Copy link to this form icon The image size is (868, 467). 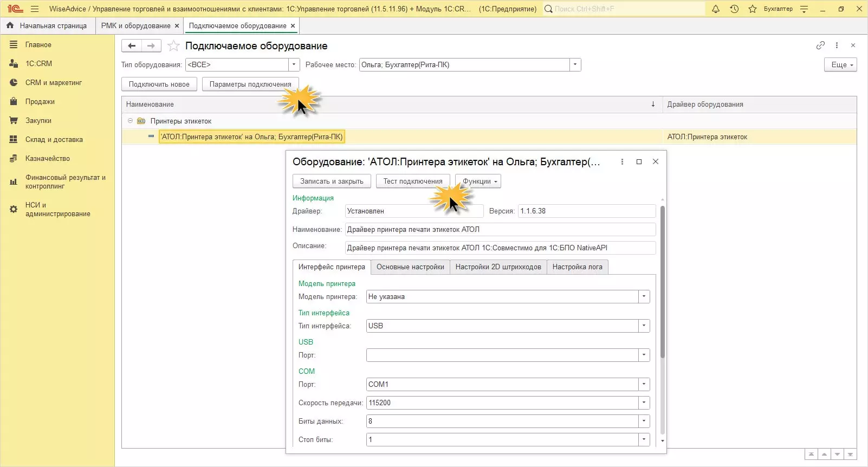(x=820, y=46)
